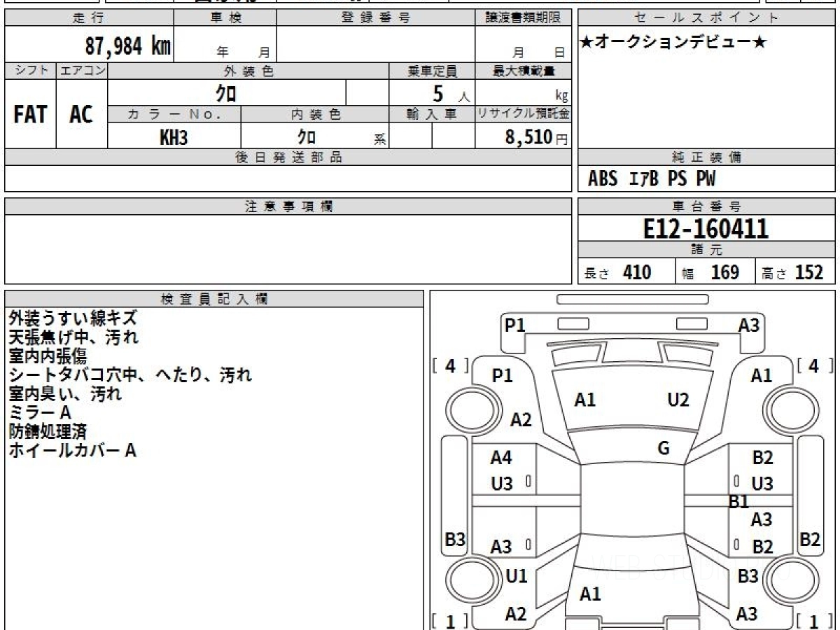
Task: Select the リサイクル預託金 header
Action: tap(524, 115)
